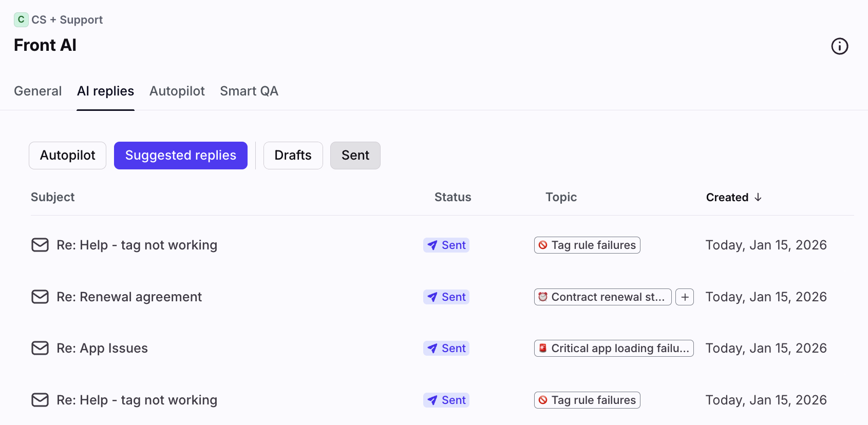Click the info icon at top right
Viewport: 868px width, 425px height.
click(x=839, y=46)
